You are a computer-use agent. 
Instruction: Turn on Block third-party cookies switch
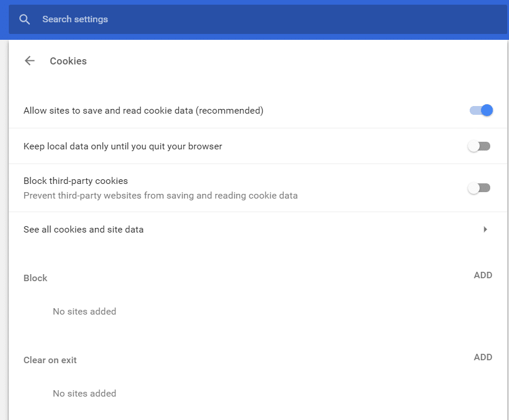(x=479, y=188)
